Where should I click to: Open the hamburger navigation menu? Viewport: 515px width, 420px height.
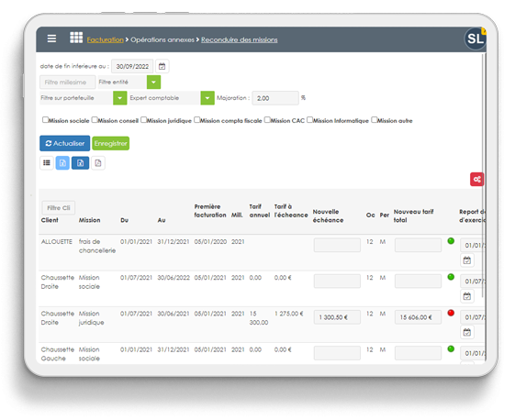[x=51, y=39]
